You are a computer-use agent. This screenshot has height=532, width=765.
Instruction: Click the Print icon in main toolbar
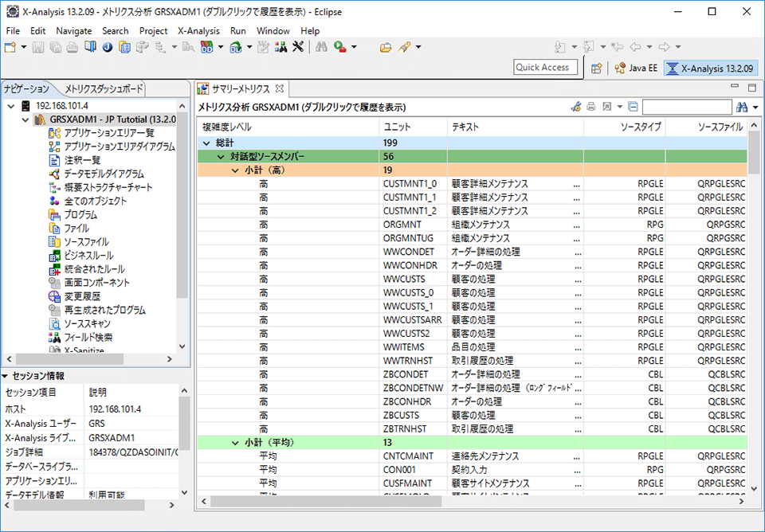point(73,47)
